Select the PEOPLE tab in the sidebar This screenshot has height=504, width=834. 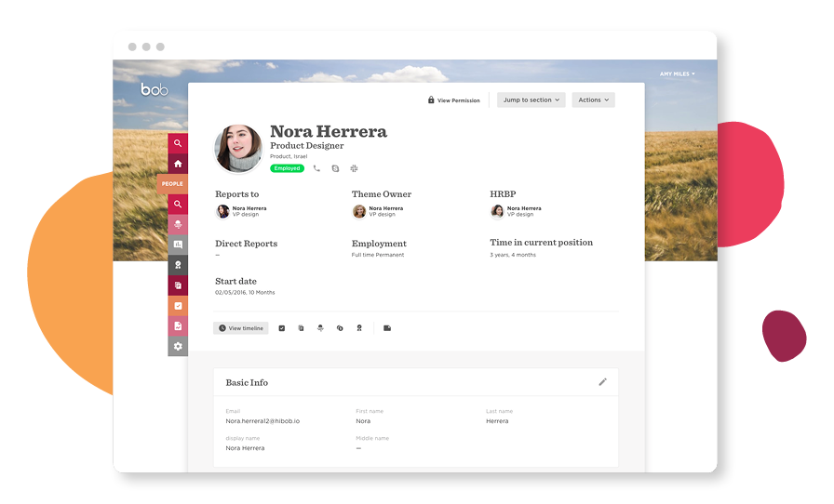tap(173, 184)
